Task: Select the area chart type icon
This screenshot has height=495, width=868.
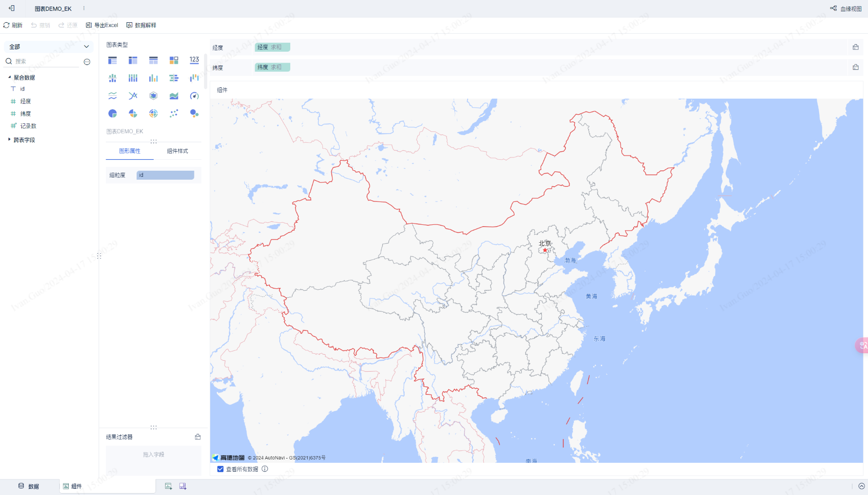Action: [174, 96]
